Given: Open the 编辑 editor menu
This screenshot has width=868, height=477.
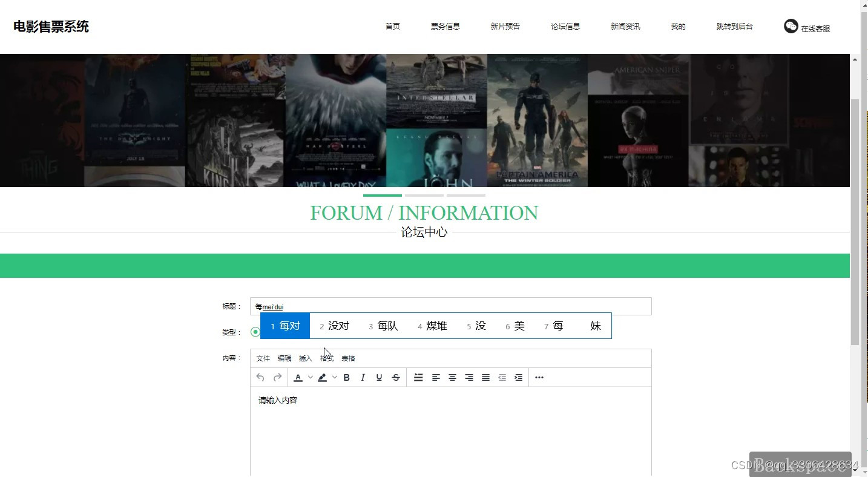Looking at the screenshot, I should click(284, 358).
